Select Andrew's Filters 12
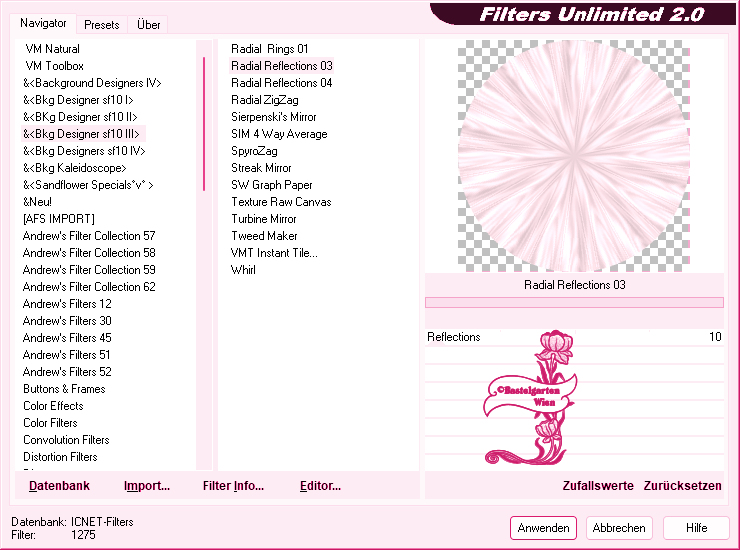This screenshot has height=550, width=740. (67, 304)
